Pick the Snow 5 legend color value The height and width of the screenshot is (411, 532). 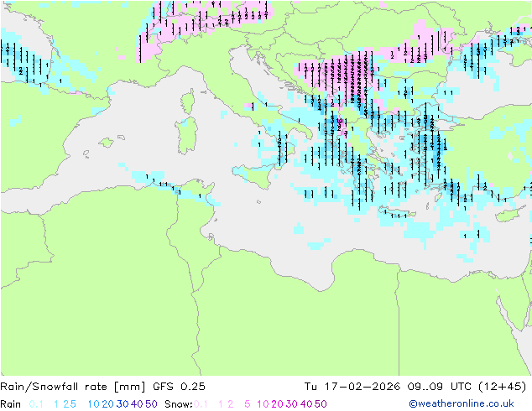[x=248, y=404]
